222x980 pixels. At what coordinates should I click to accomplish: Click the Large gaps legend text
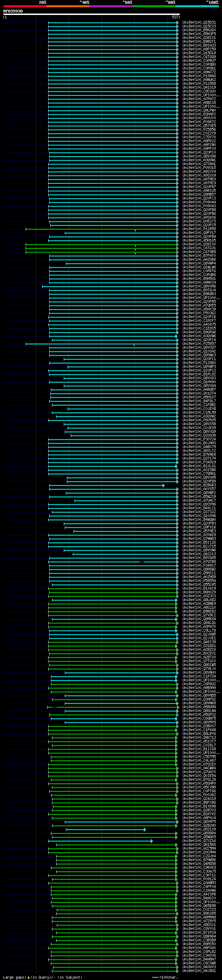coord(43,977)
